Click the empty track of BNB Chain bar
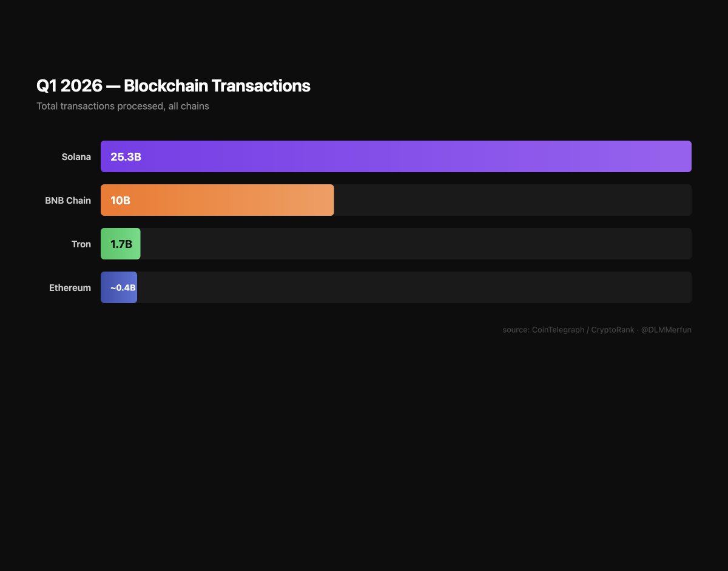This screenshot has width=728, height=571. click(513, 200)
